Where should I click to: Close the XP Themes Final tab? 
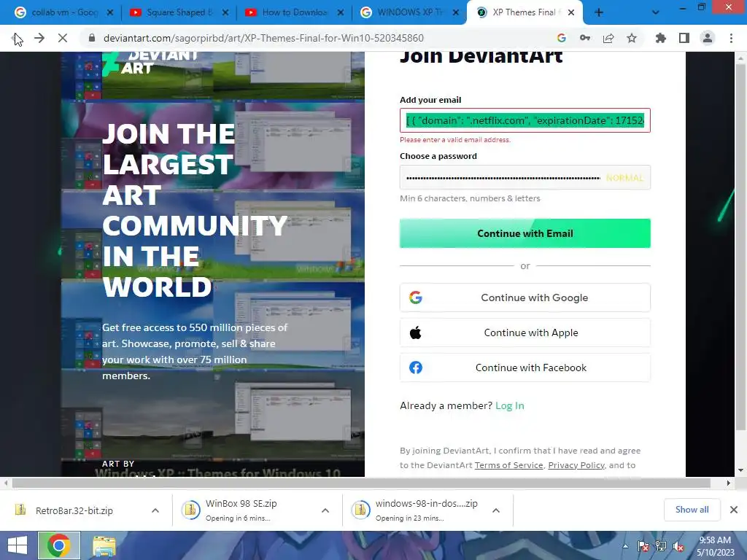571,13
